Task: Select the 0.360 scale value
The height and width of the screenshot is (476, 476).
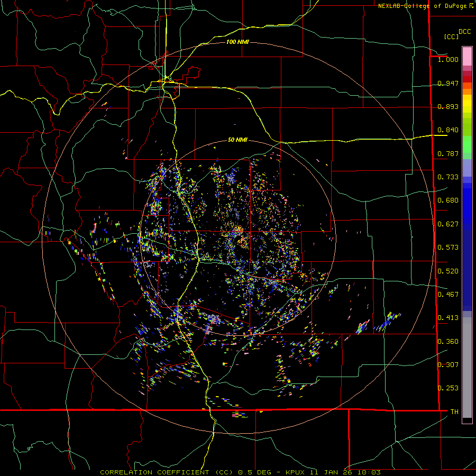Action: [x=448, y=342]
